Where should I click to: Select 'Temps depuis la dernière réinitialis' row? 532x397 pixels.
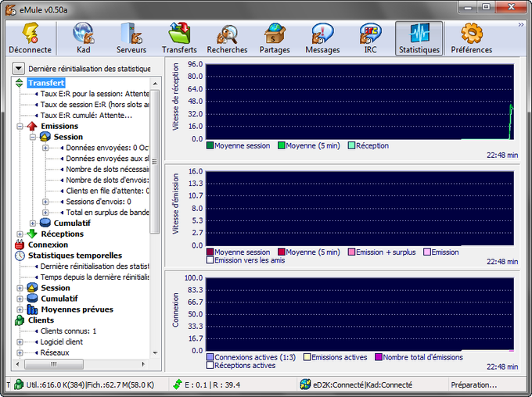(x=95, y=277)
